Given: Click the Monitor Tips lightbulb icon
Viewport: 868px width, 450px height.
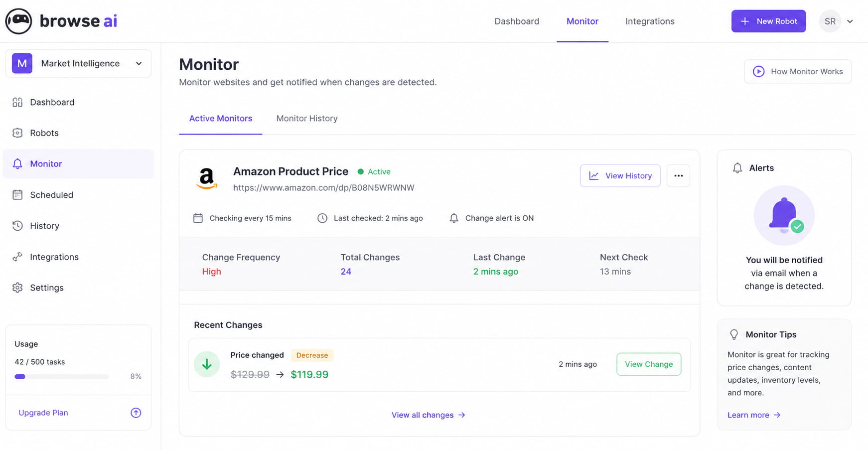Looking at the screenshot, I should coord(734,334).
